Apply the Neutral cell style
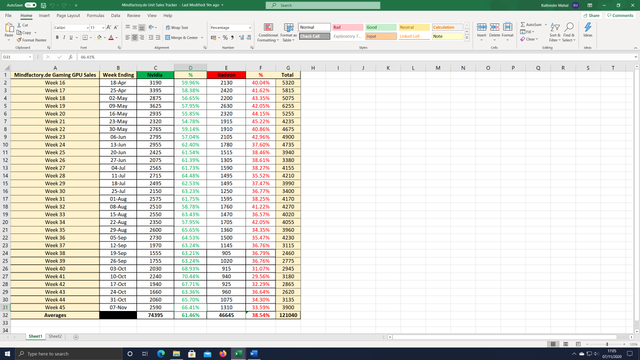 [414, 27]
